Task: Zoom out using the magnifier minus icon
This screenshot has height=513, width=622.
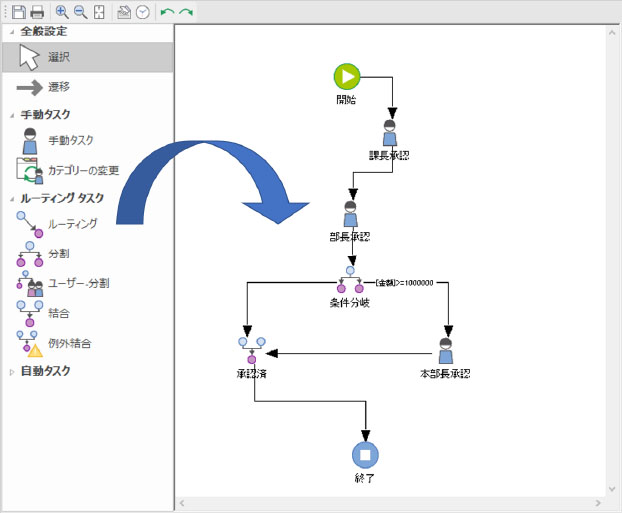Action: coord(80,12)
